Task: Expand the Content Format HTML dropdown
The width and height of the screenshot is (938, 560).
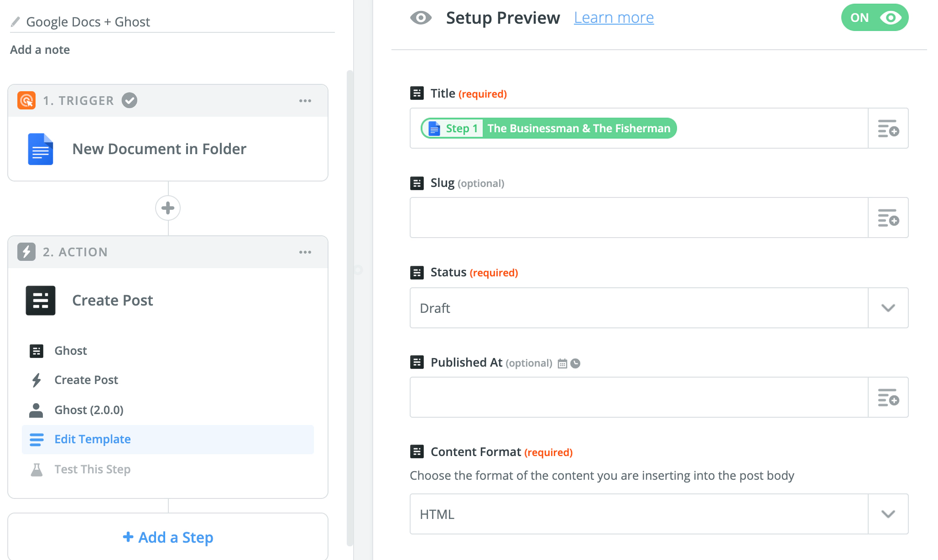Action: coord(659,514)
